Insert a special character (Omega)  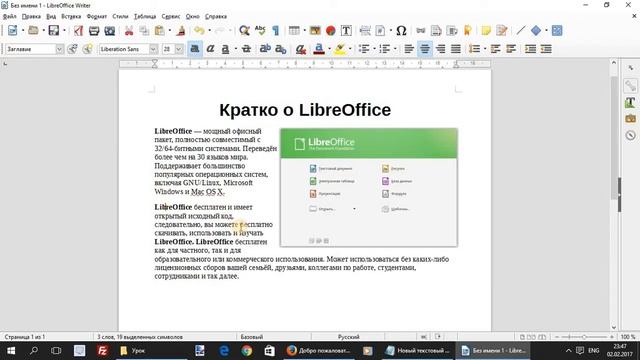(401, 31)
